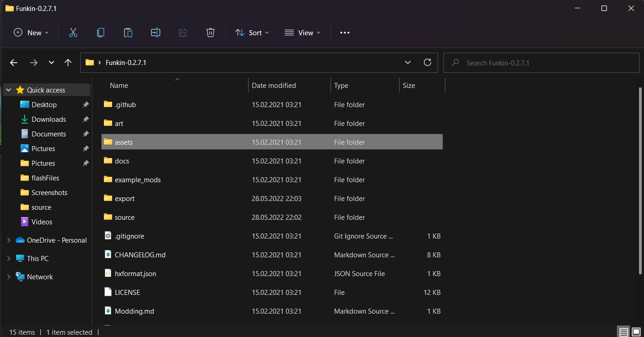Expand the Network tree node
Screen dimensions: 644x337
click(x=9, y=277)
